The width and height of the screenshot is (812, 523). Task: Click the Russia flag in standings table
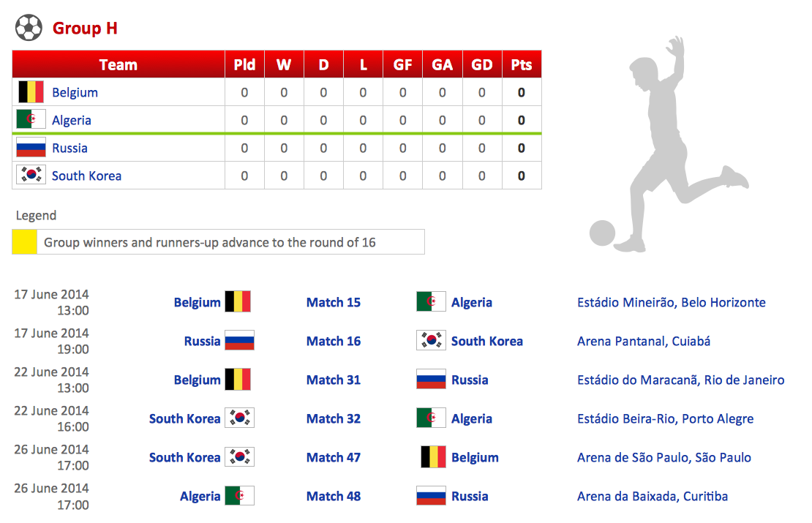point(31,148)
